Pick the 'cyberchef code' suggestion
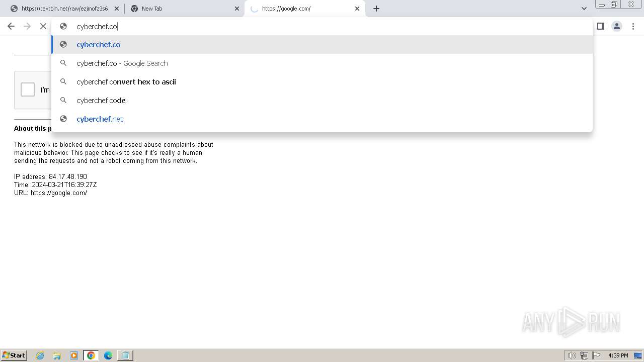The height and width of the screenshot is (362, 644). (x=322, y=101)
